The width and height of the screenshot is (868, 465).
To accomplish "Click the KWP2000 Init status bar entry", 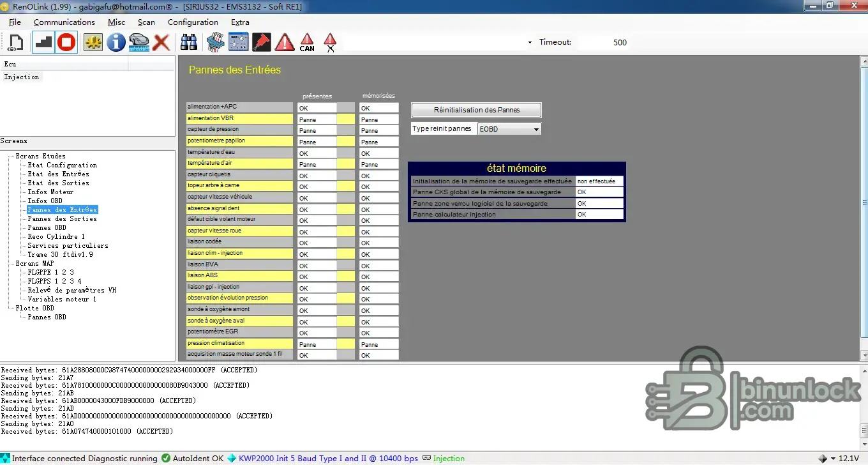I will [323, 458].
